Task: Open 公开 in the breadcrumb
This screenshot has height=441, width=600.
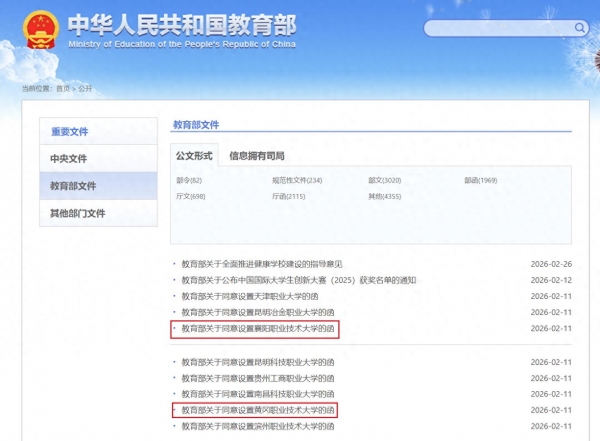Action: (85, 88)
